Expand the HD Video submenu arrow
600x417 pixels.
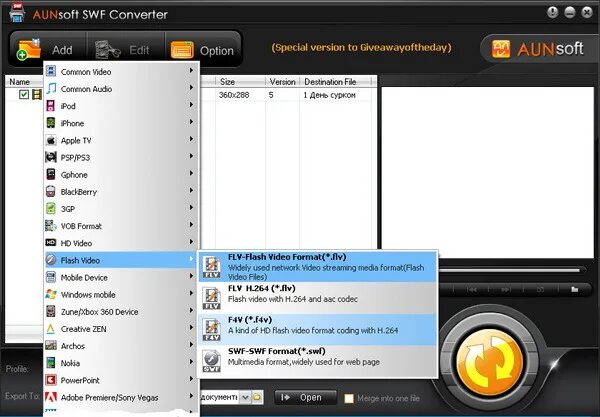click(191, 242)
